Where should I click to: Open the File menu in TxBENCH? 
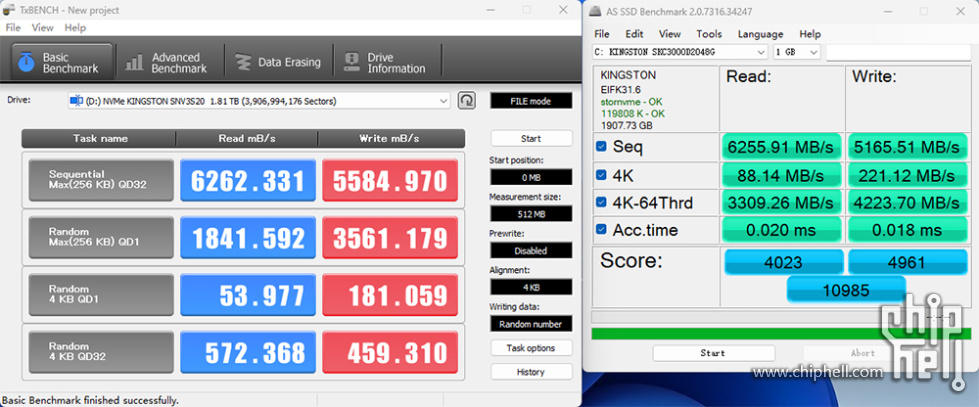tap(13, 27)
